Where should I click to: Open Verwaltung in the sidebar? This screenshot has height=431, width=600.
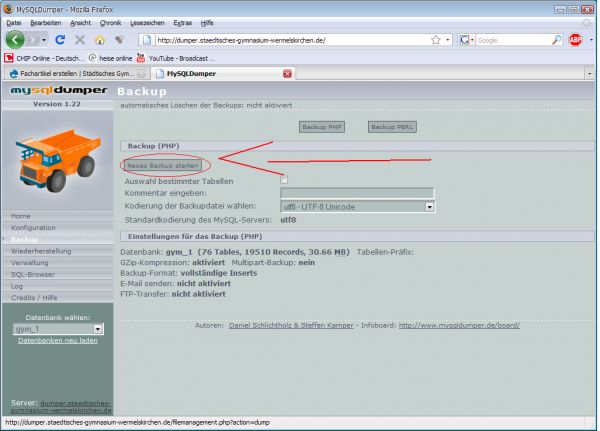(29, 263)
